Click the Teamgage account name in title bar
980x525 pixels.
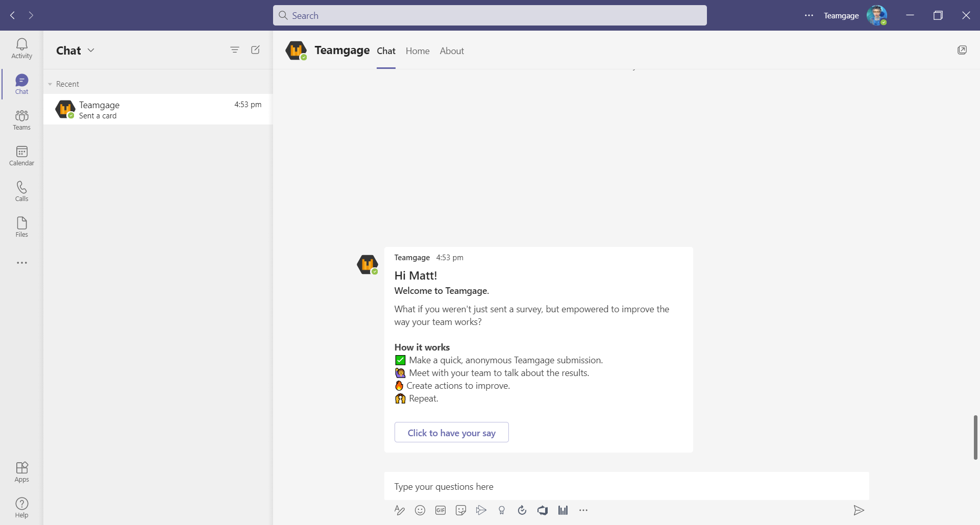(841, 15)
